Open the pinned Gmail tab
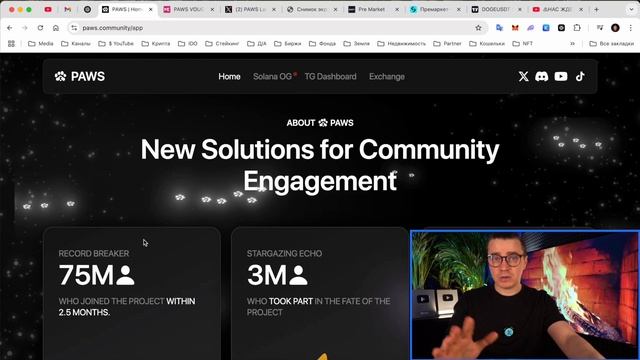640x360 pixels. [68, 9]
